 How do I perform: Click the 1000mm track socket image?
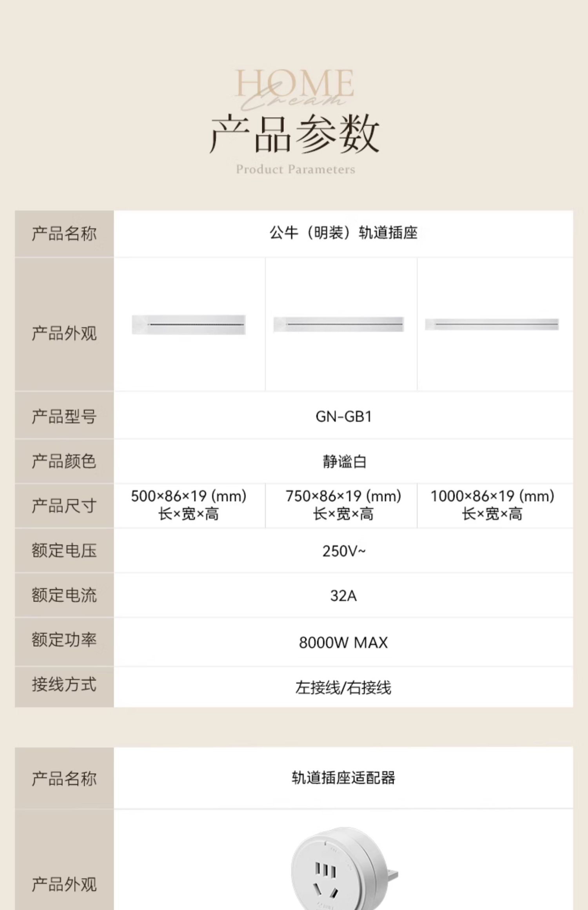tap(492, 324)
